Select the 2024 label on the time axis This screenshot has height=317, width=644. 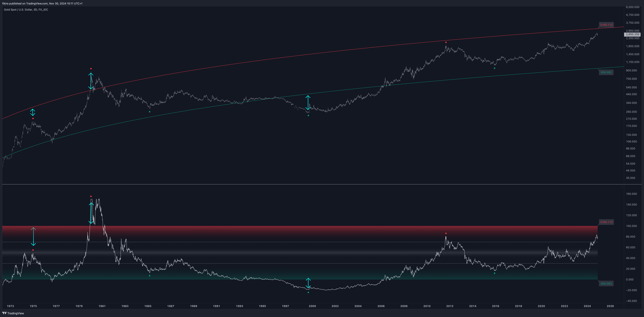pos(587,306)
